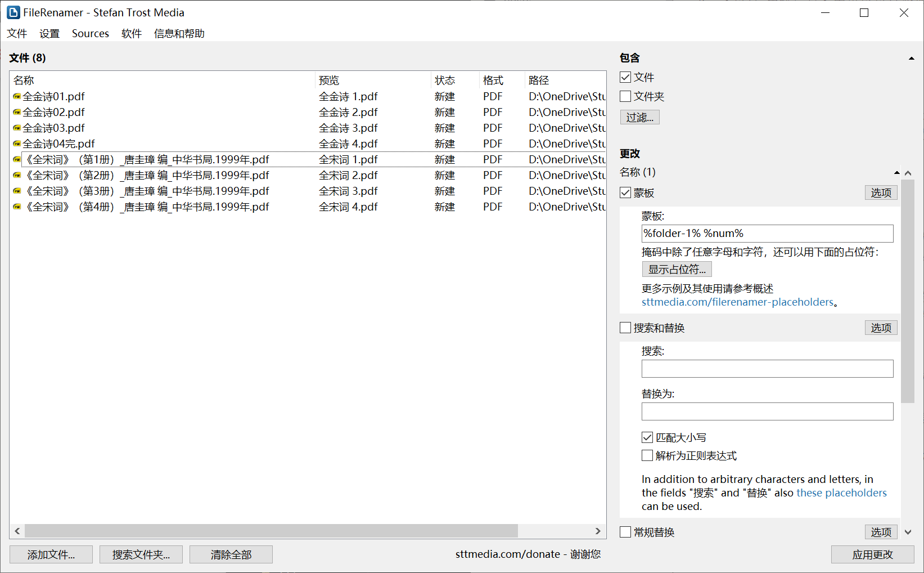Open the 软件 menu
This screenshot has height=573, width=924.
(x=132, y=33)
